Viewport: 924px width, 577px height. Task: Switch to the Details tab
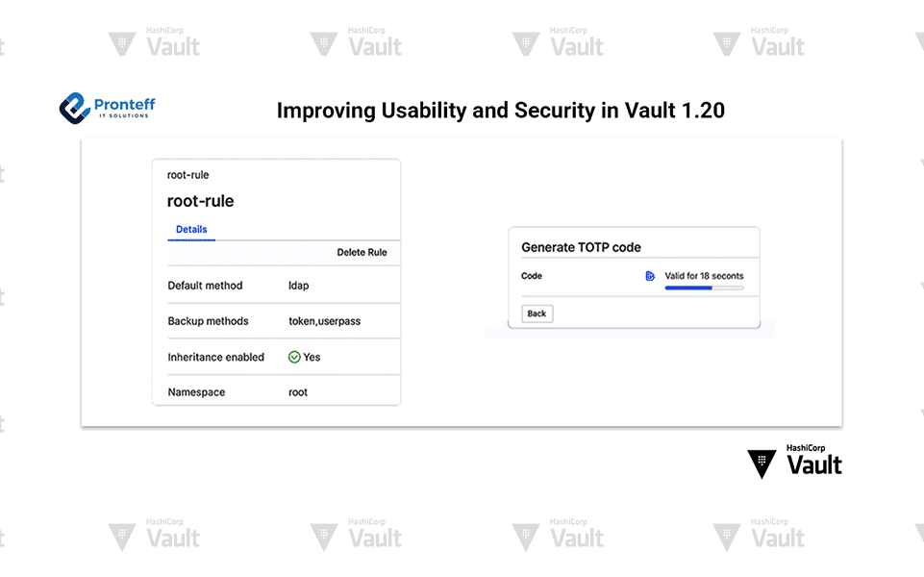pyautogui.click(x=191, y=230)
